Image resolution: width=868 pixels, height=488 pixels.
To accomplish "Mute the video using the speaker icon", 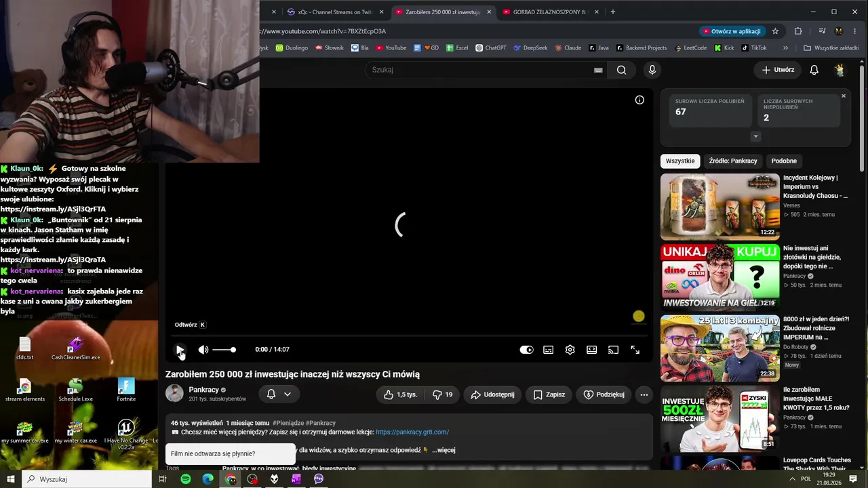I will 203,350.
